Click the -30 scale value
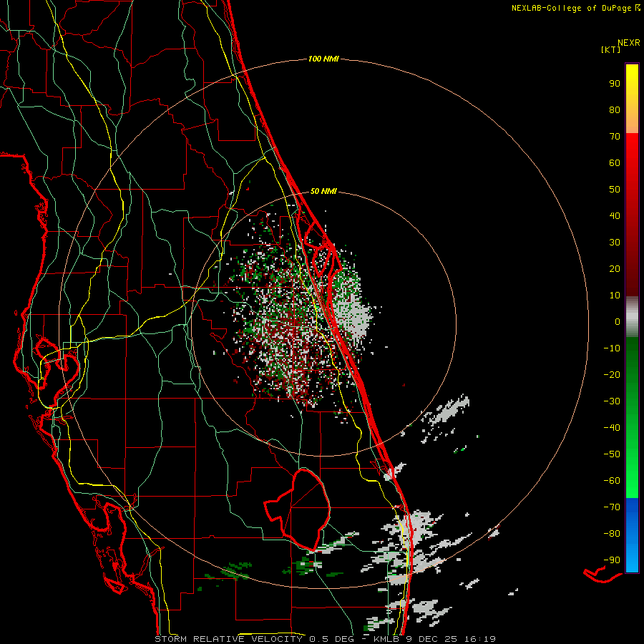 [x=612, y=401]
